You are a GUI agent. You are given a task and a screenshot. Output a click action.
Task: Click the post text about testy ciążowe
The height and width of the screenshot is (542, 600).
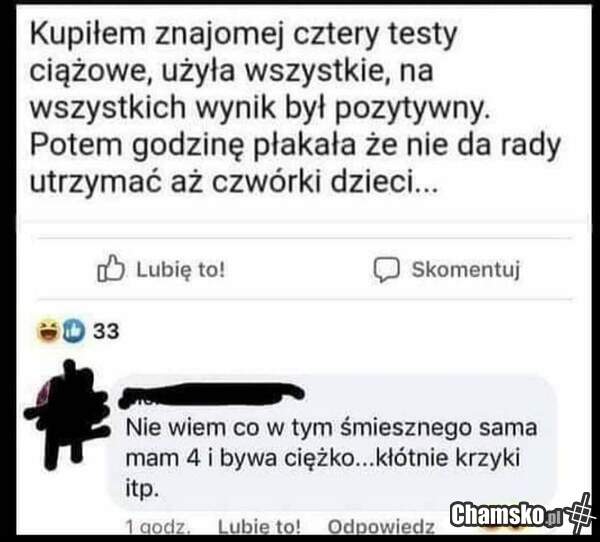(x=295, y=108)
